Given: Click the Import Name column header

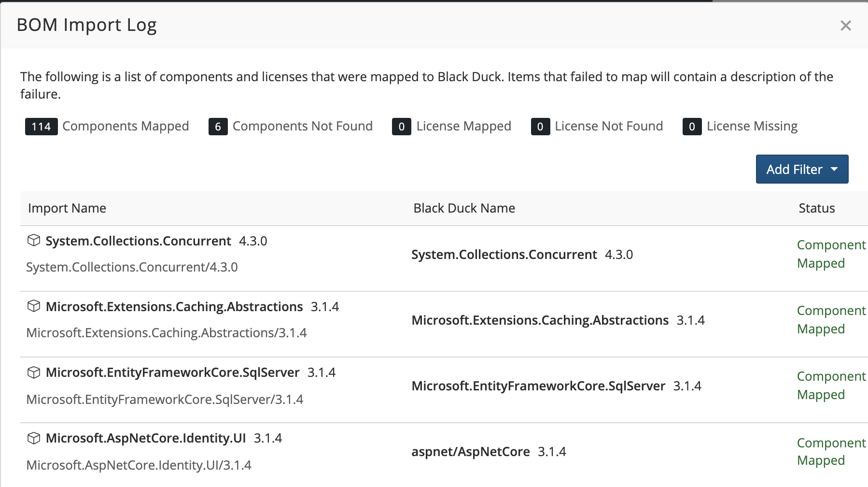Looking at the screenshot, I should [67, 208].
